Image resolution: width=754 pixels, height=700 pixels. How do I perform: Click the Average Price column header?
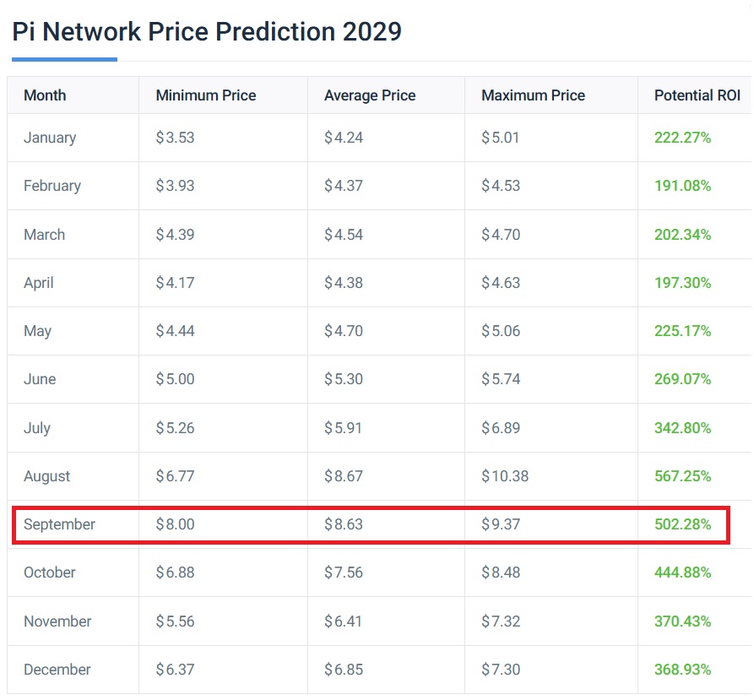coord(370,95)
